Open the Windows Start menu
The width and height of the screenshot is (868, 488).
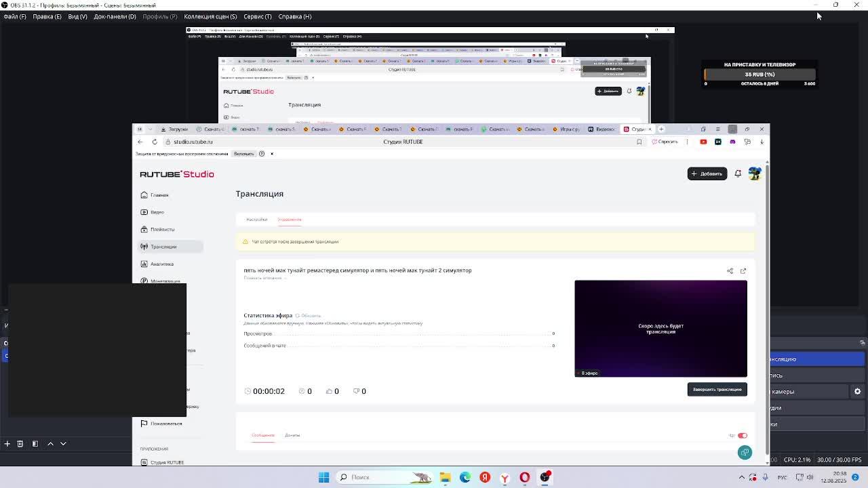324,477
